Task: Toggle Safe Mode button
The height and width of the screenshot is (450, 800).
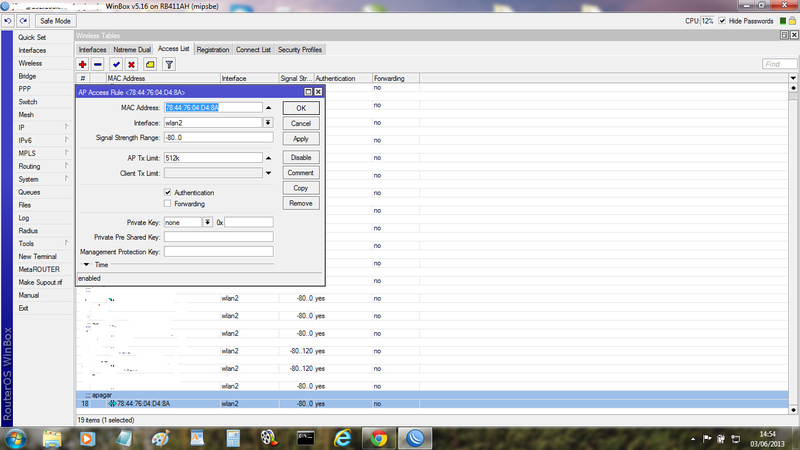Action: [x=55, y=21]
